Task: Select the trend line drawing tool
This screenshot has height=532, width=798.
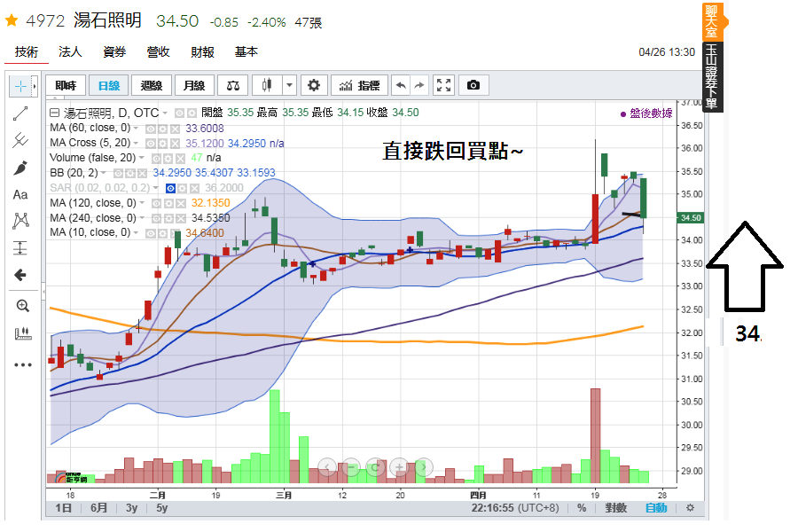Action: [20, 113]
